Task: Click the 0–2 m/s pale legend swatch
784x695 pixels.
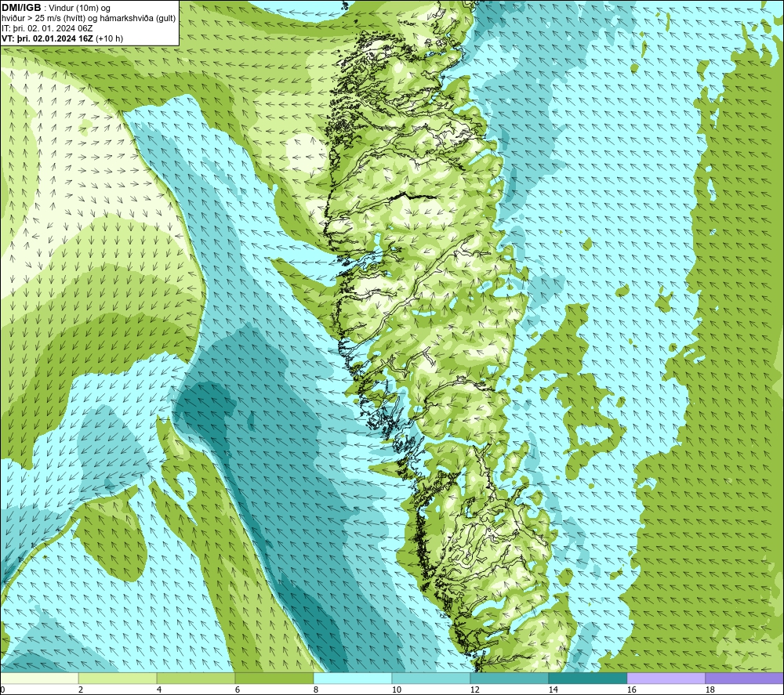Action: click(x=39, y=679)
